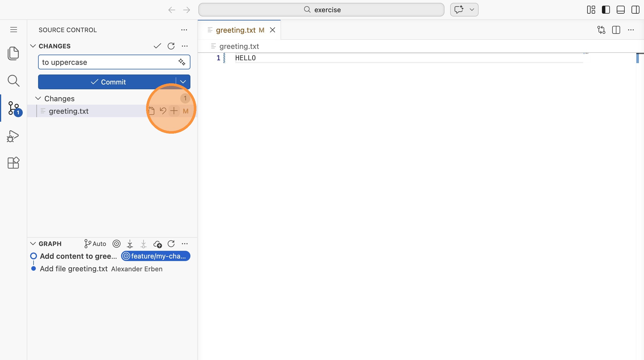The width and height of the screenshot is (644, 360).
Task: Discard changes on greeting.txt
Action: pyautogui.click(x=163, y=111)
